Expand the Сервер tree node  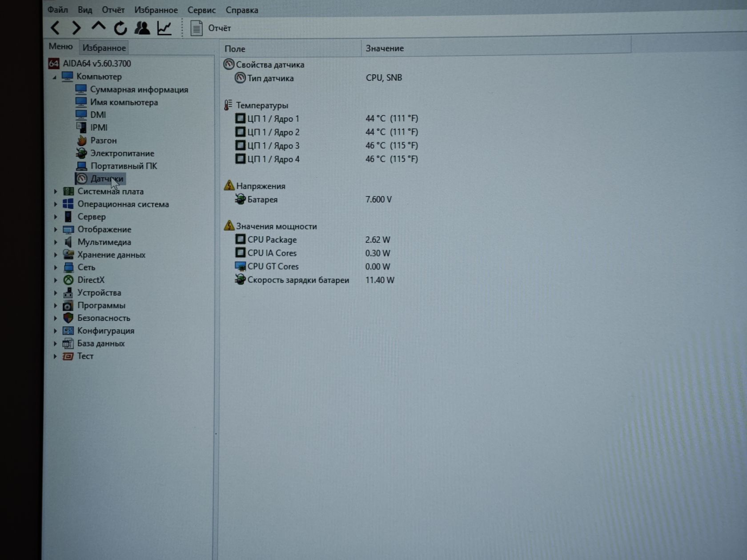coord(55,217)
